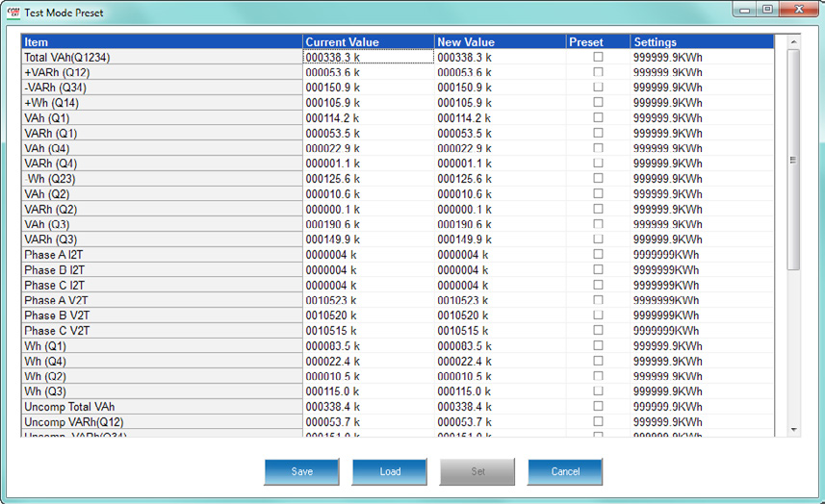Close the Test Mode Preset window

pyautogui.click(x=799, y=10)
